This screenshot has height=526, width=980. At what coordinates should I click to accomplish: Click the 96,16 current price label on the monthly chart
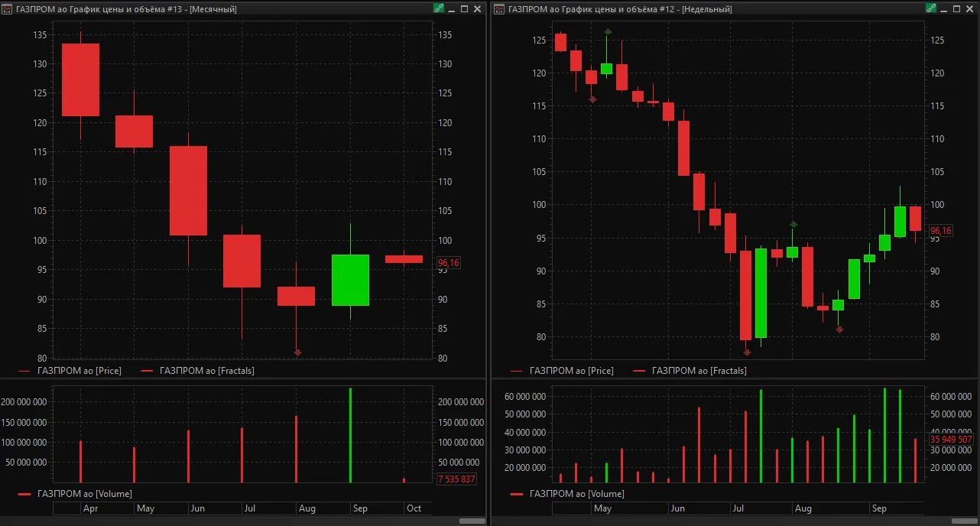pos(448,263)
